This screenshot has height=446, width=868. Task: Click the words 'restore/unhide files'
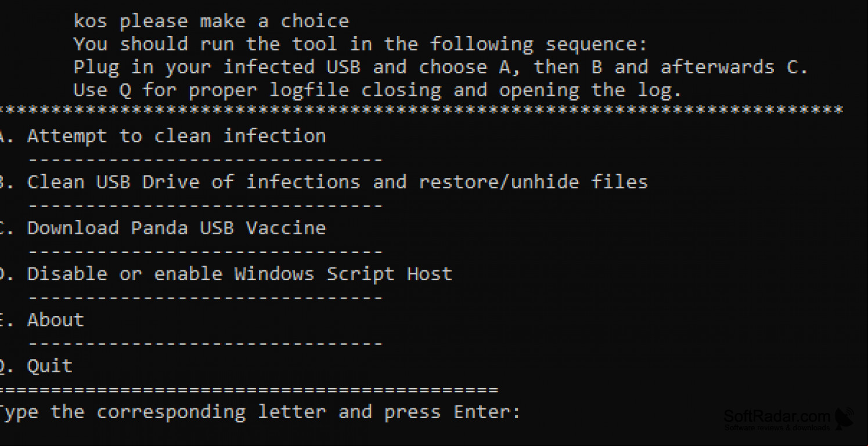[534, 182]
